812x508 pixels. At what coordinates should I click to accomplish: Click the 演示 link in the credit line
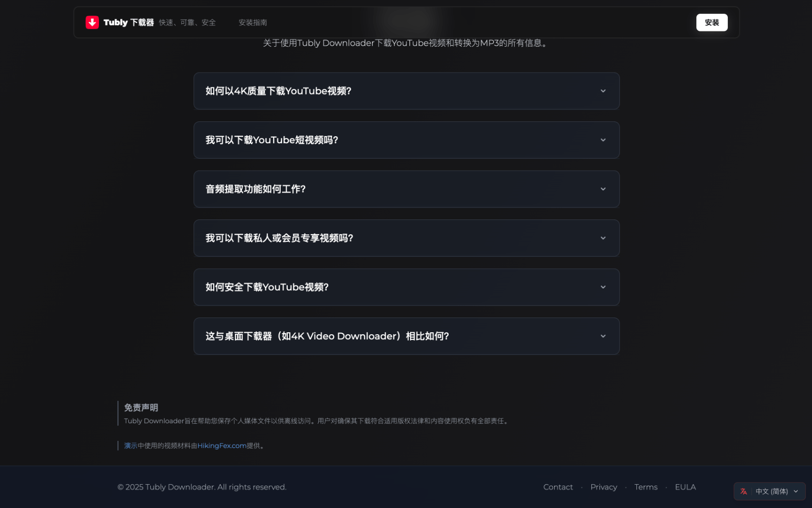coord(130,446)
